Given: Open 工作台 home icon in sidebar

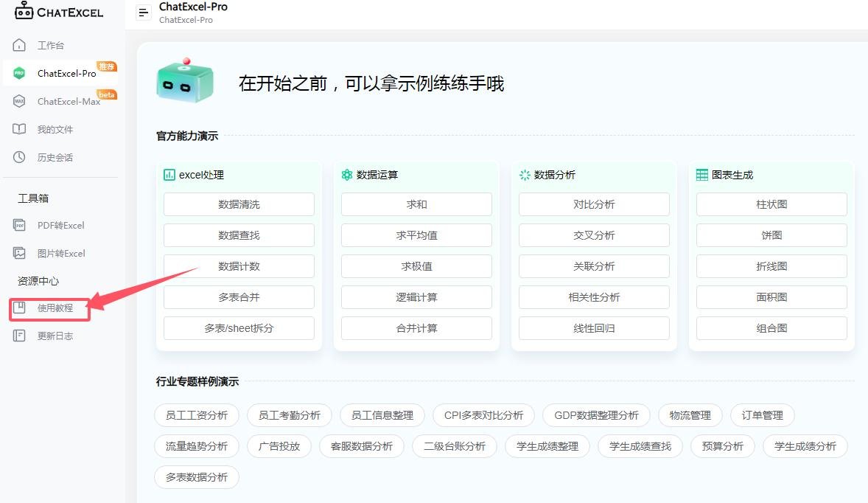Looking at the screenshot, I should pyautogui.click(x=20, y=46).
